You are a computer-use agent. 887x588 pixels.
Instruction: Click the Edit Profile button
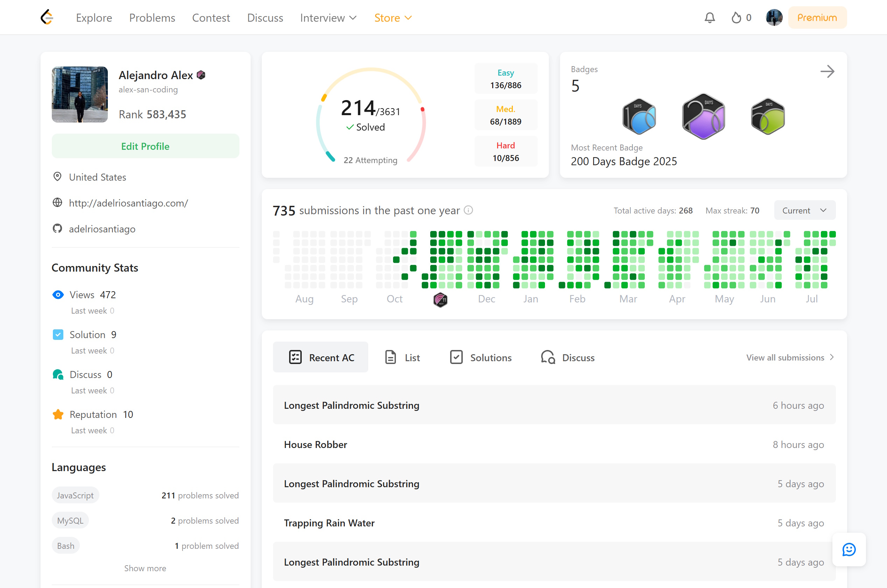tap(145, 146)
